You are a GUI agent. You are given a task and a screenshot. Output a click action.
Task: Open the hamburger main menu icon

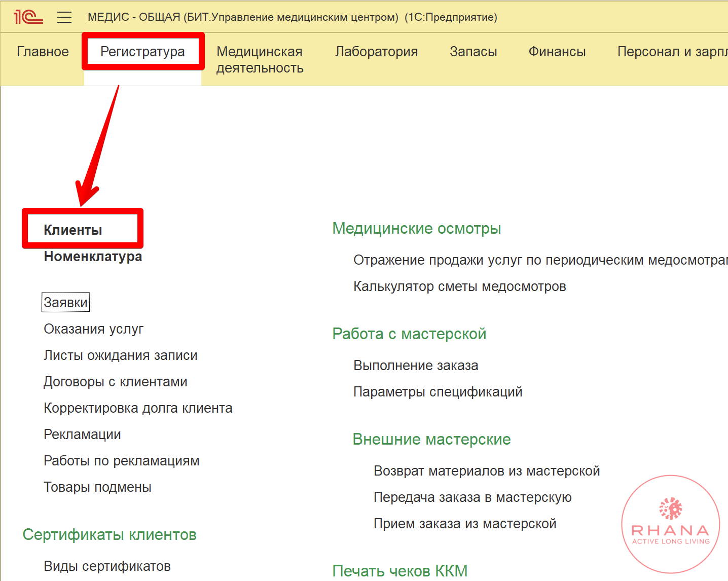64,17
